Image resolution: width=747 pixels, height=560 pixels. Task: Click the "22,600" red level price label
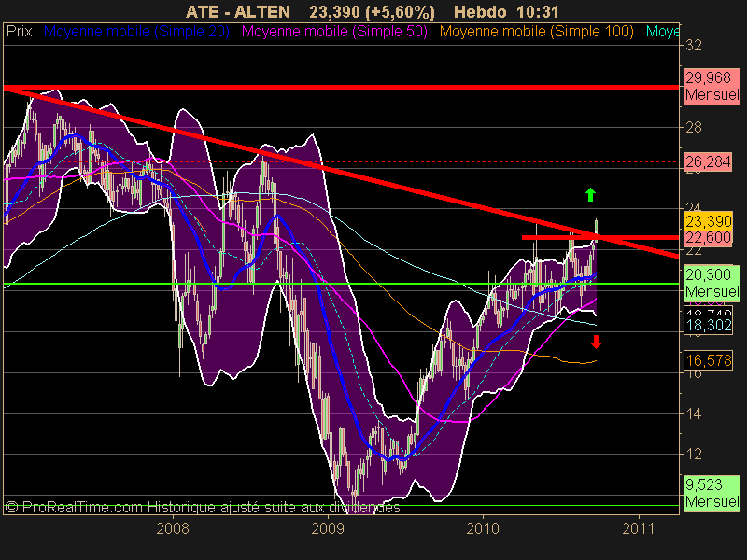708,238
